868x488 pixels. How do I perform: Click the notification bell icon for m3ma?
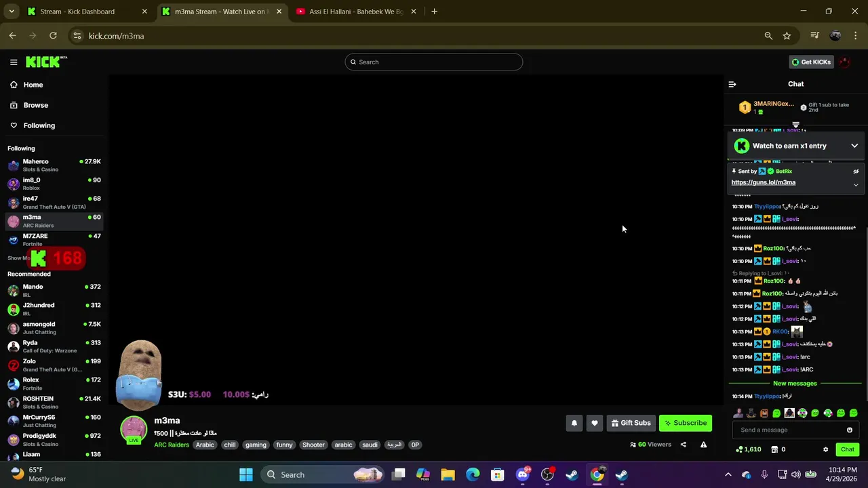pyautogui.click(x=574, y=423)
